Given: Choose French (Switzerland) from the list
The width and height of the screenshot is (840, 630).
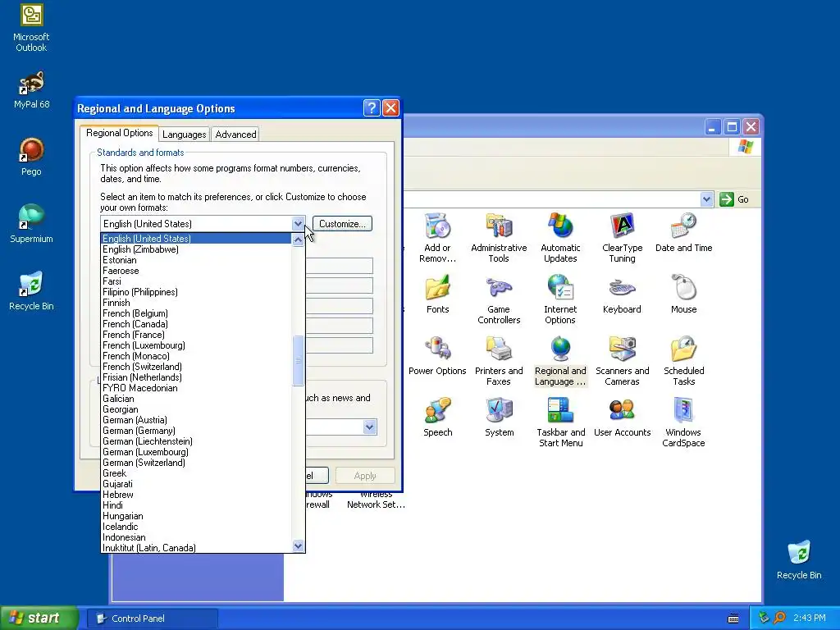Looking at the screenshot, I should click(x=196, y=367).
